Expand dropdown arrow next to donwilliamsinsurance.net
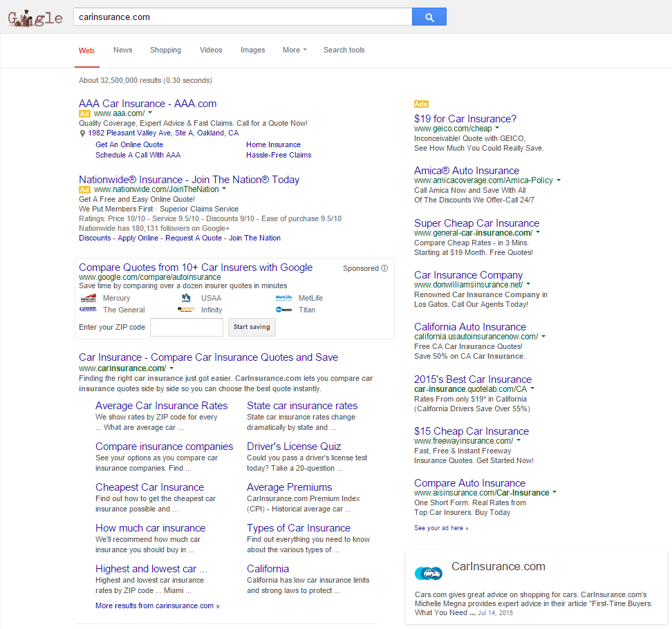Viewport: 672px width, 629px height. coord(528,283)
